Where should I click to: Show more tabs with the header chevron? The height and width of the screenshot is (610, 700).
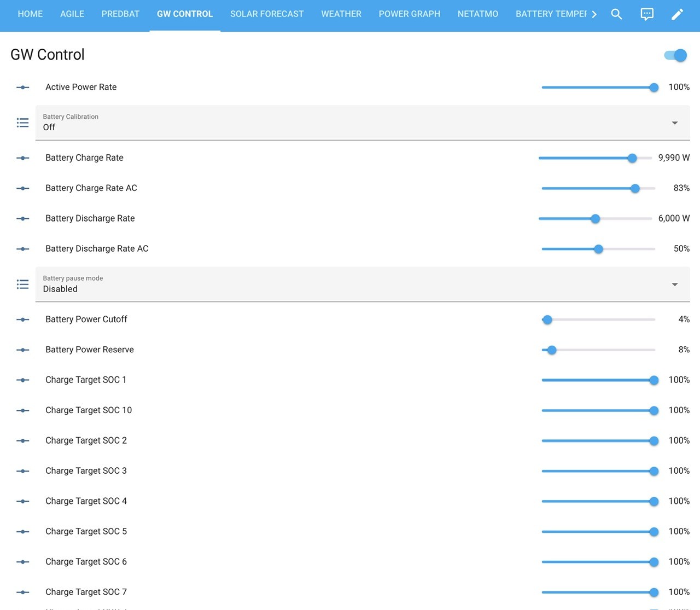(x=594, y=14)
